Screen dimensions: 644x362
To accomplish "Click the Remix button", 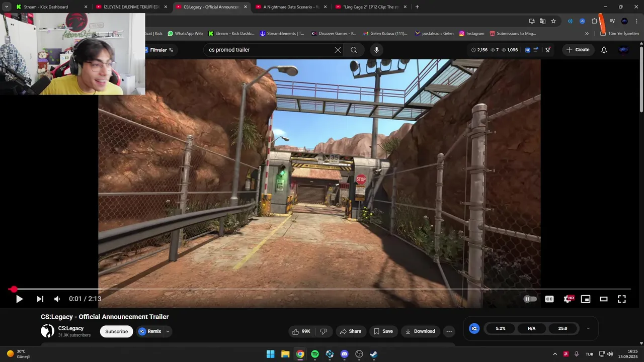I will [x=150, y=331].
